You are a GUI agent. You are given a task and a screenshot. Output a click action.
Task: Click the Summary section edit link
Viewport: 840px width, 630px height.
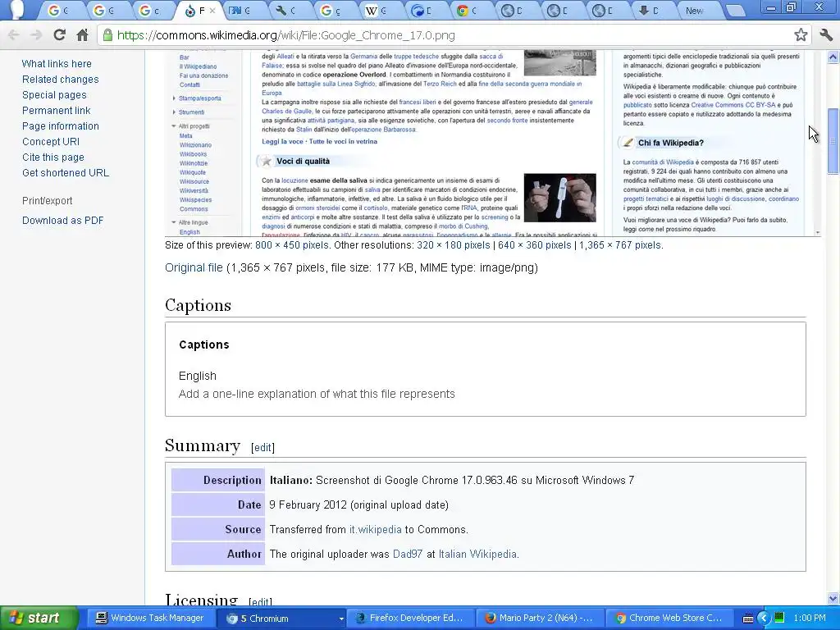point(262,447)
